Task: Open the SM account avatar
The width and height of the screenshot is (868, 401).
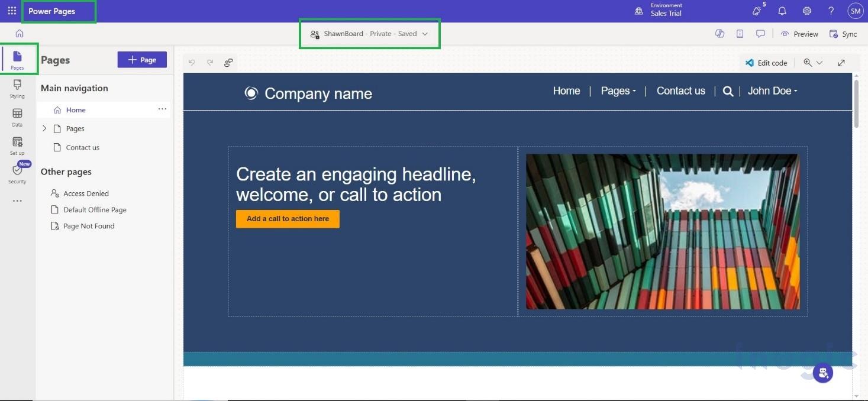Action: point(855,11)
